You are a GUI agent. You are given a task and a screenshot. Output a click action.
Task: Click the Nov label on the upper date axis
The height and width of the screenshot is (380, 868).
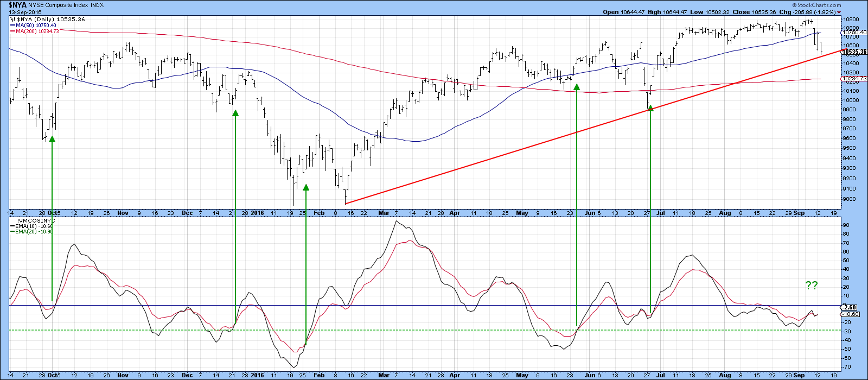(x=123, y=213)
